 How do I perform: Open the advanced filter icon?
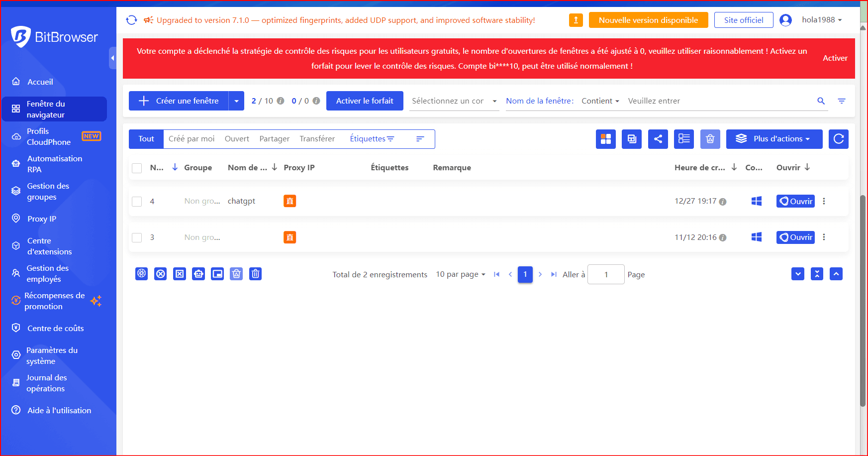841,101
